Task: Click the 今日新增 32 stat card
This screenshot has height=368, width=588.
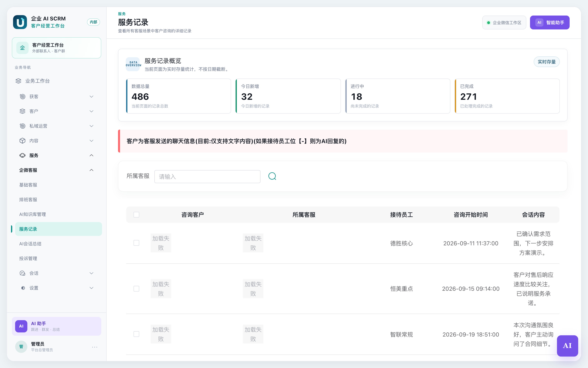Action: (x=288, y=96)
